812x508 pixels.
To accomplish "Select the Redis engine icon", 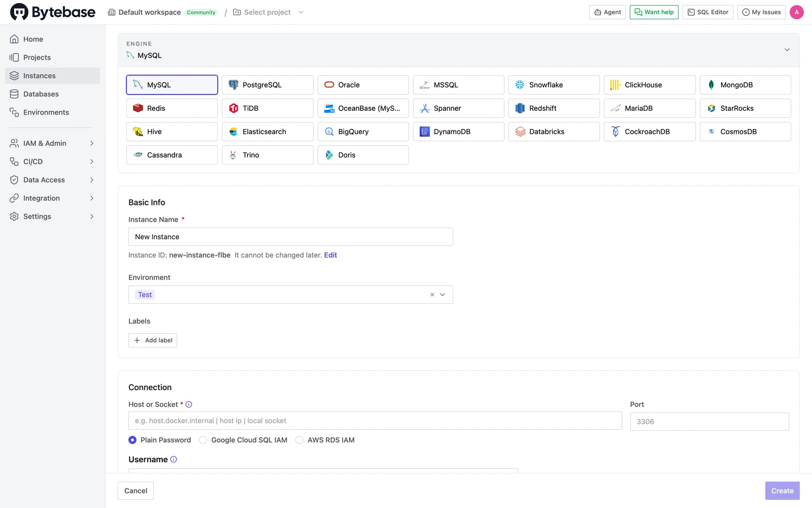I will [x=138, y=108].
